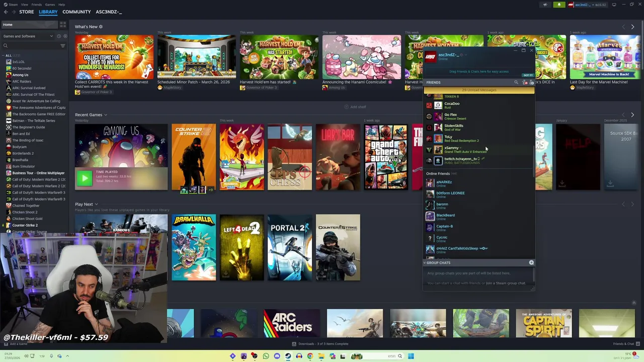Image resolution: width=644 pixels, height=362 pixels.
Task: Open the Online Friends section header
Action: (441, 173)
